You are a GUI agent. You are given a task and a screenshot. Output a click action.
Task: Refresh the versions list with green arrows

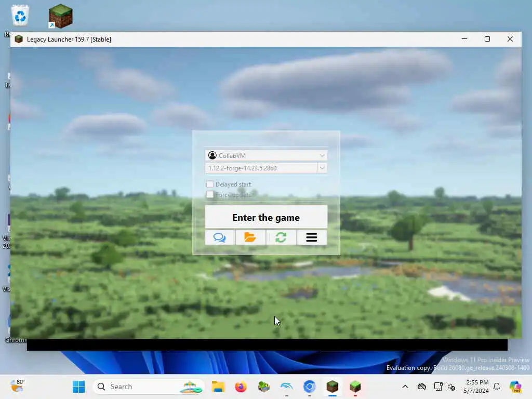[x=281, y=237]
